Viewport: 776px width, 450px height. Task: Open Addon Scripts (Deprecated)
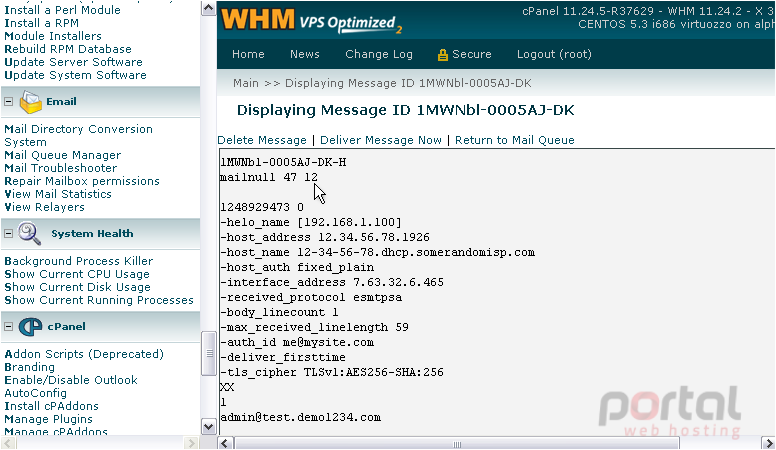(x=84, y=354)
